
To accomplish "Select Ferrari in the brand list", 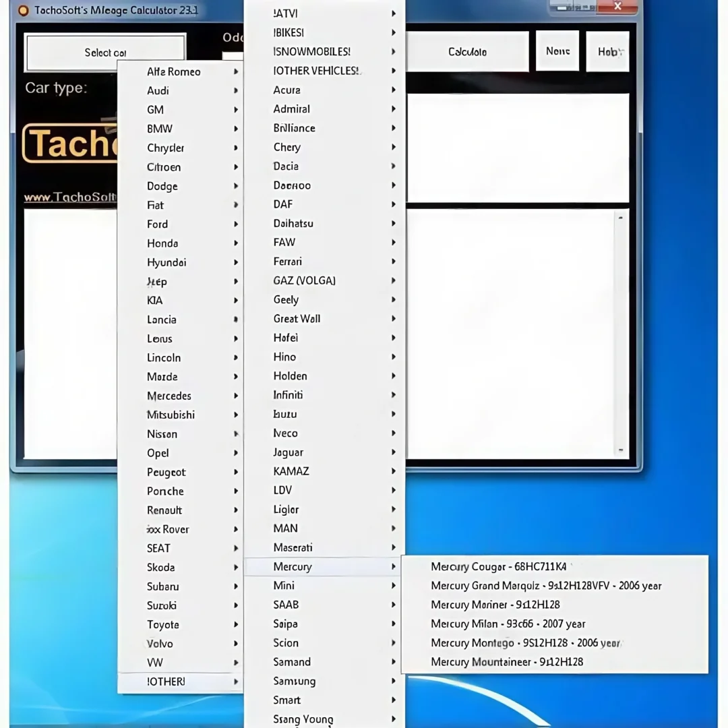I will pos(324,262).
